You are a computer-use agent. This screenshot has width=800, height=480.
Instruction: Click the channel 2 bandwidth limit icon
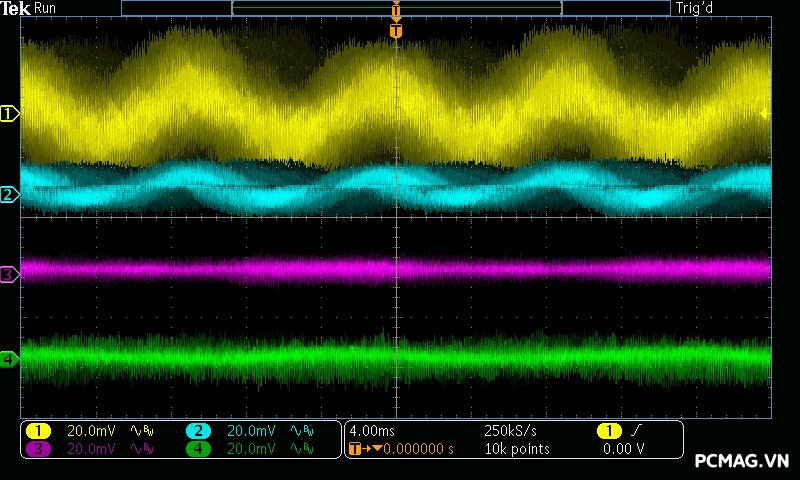[x=300, y=431]
